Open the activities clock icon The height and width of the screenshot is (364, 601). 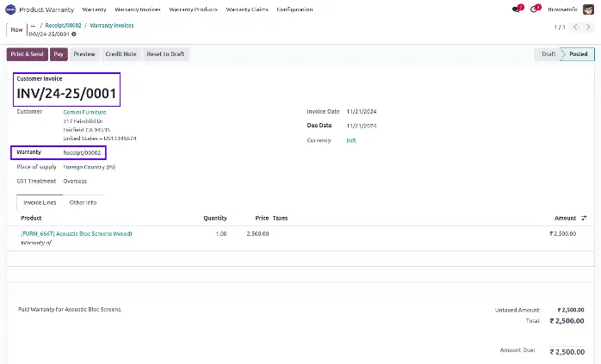coord(535,9)
